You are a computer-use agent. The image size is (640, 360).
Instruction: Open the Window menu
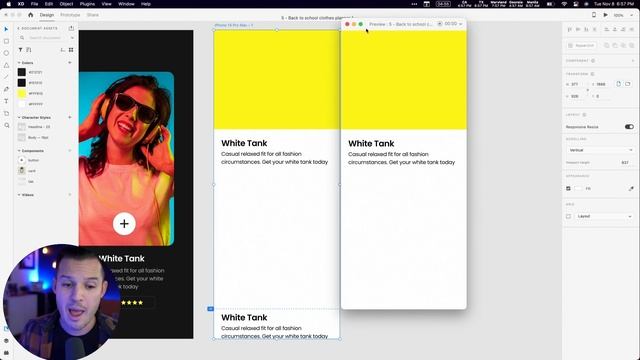click(126, 4)
